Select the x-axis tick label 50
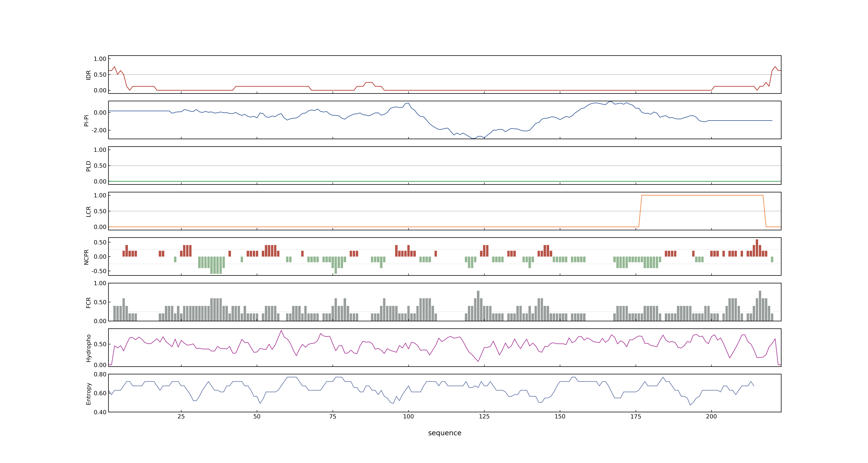Viewport: 868px width, 463px height. pyautogui.click(x=257, y=416)
